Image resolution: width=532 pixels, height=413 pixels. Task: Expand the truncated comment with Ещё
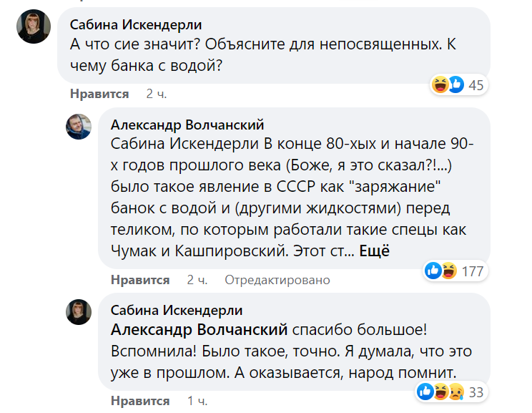pyautogui.click(x=374, y=251)
